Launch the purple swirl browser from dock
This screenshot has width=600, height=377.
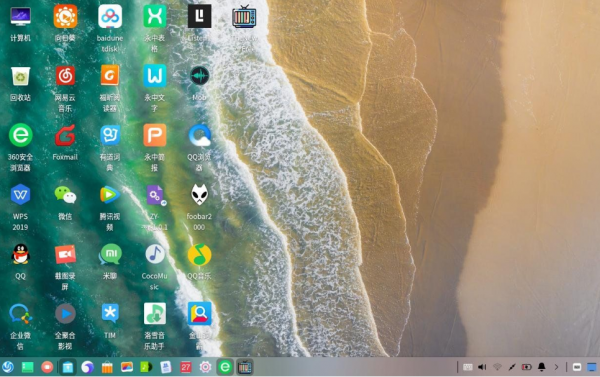[88, 367]
